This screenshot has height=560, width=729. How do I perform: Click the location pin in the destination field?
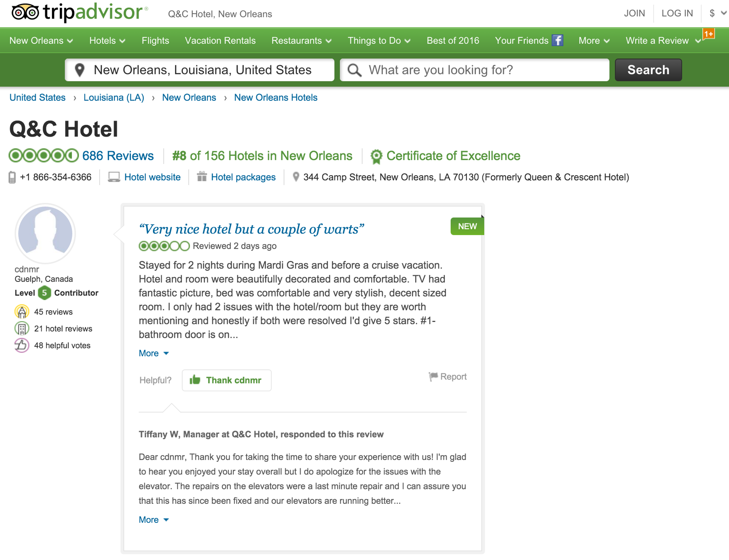(80, 70)
